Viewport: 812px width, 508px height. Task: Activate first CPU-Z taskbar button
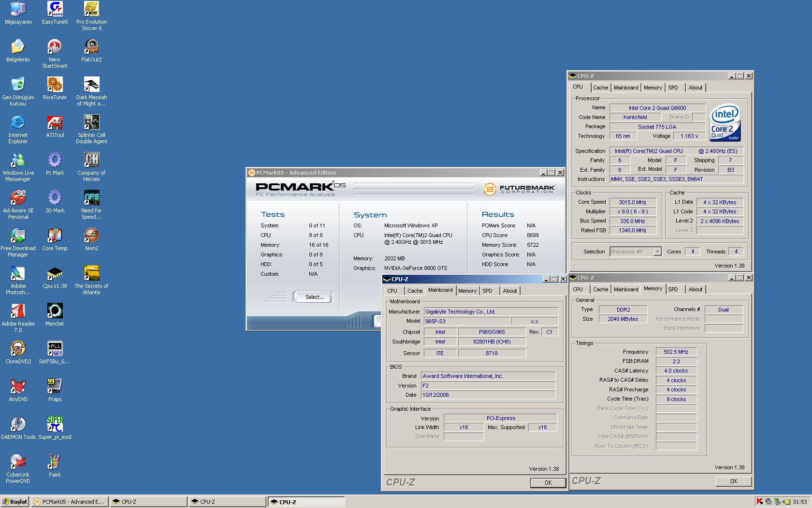[148, 502]
